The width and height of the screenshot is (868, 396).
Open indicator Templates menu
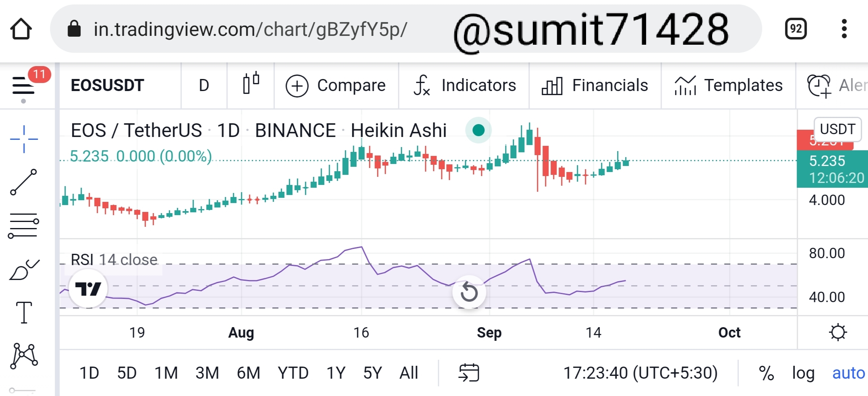coord(729,85)
